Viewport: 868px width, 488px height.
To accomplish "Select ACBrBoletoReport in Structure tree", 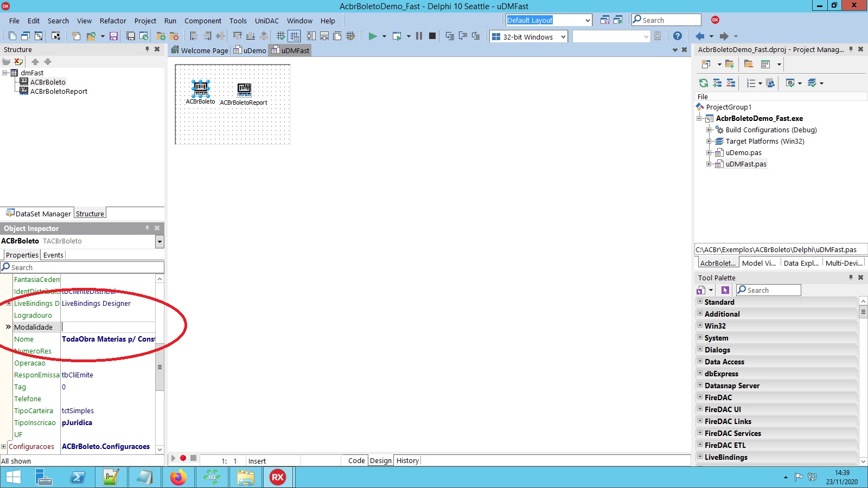I will click(x=59, y=91).
